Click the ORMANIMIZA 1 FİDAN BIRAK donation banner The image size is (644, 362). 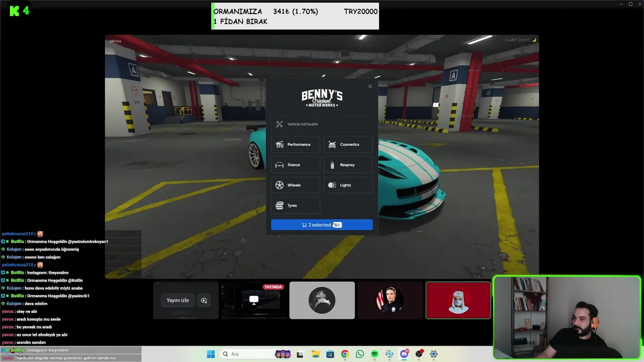coord(295,16)
